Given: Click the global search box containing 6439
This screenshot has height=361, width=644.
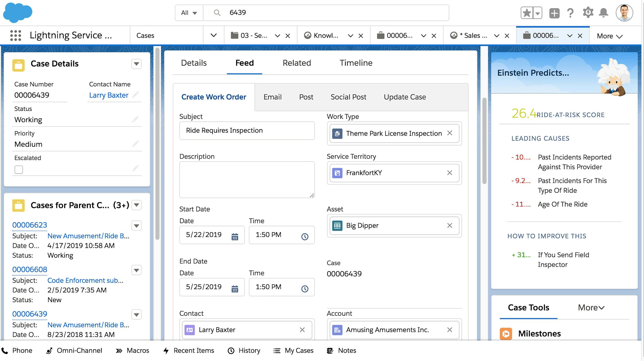Looking at the screenshot, I should click(x=326, y=13).
